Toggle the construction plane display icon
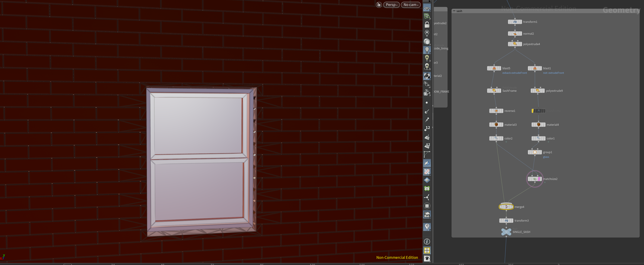This screenshot has width=644, height=265. tap(427, 8)
